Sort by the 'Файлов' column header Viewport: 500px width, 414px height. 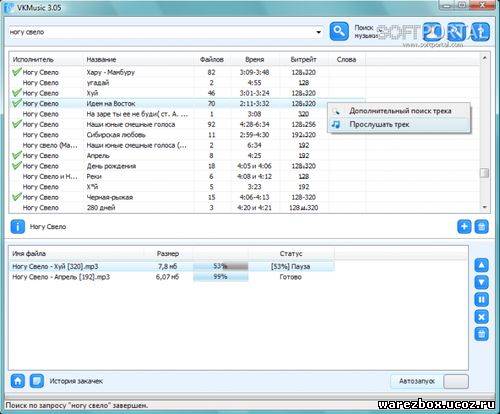click(x=212, y=60)
